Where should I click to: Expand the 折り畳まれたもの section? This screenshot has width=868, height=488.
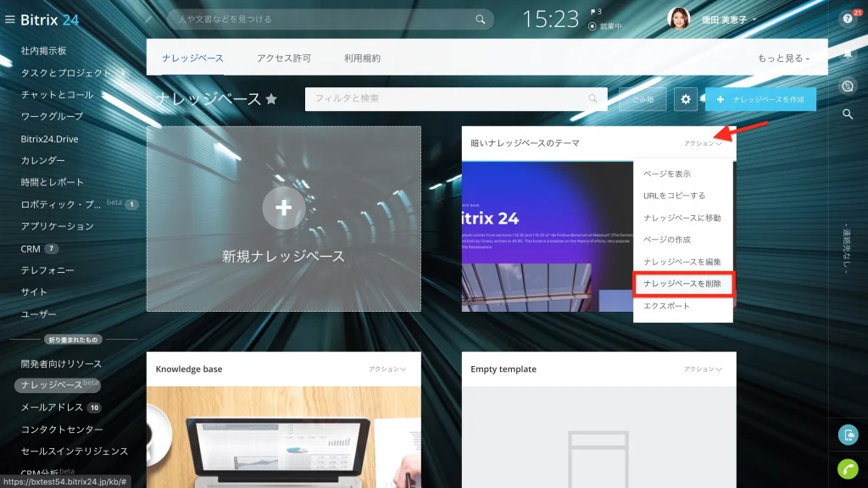coord(73,340)
